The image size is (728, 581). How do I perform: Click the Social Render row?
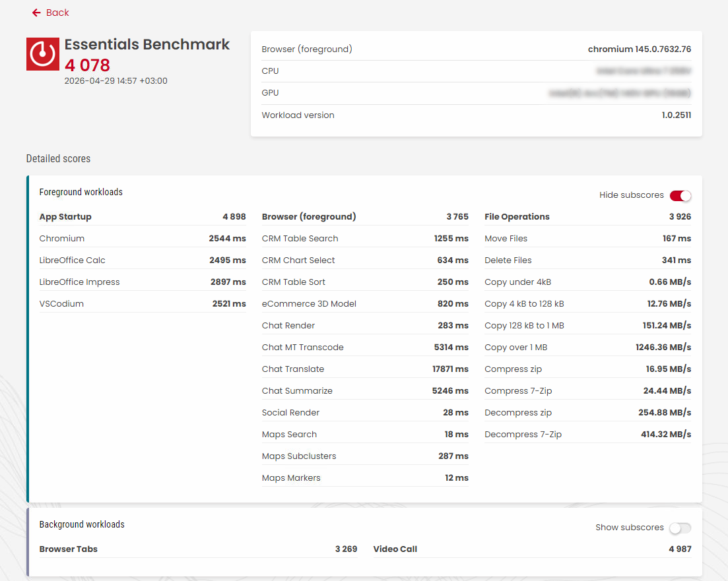pos(365,413)
